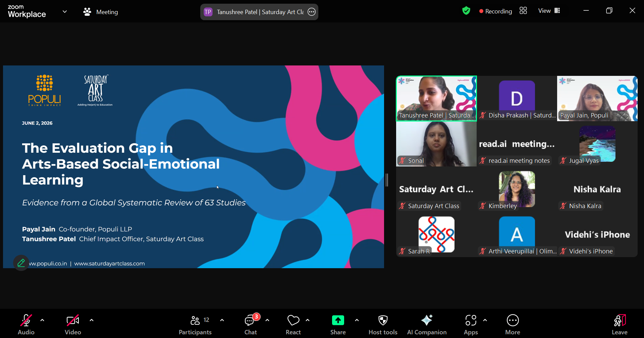Switch to the Meeting tab
Image resolution: width=644 pixels, height=338 pixels.
(101, 12)
